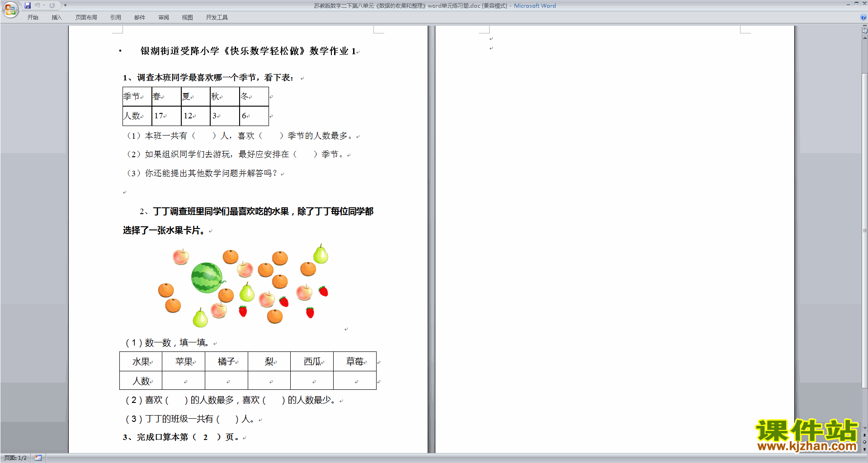Open the 开始 ribbon tab
Viewport: 868px width, 463px height.
(33, 18)
